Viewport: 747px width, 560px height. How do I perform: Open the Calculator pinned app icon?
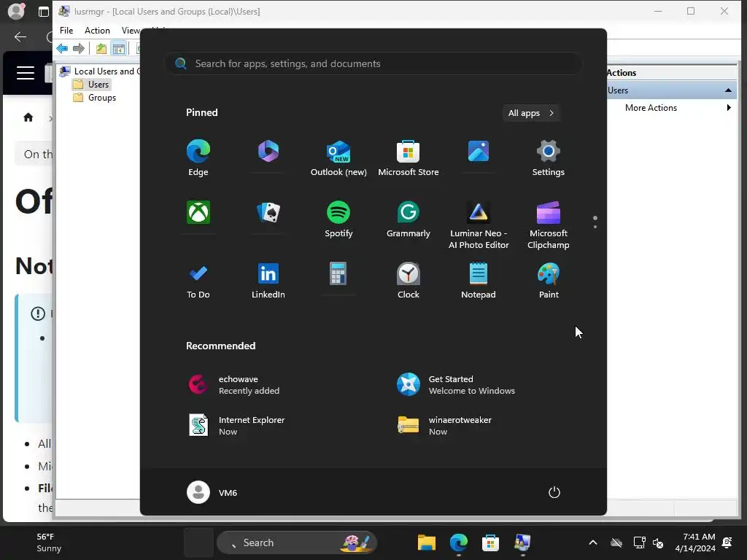[x=338, y=273]
